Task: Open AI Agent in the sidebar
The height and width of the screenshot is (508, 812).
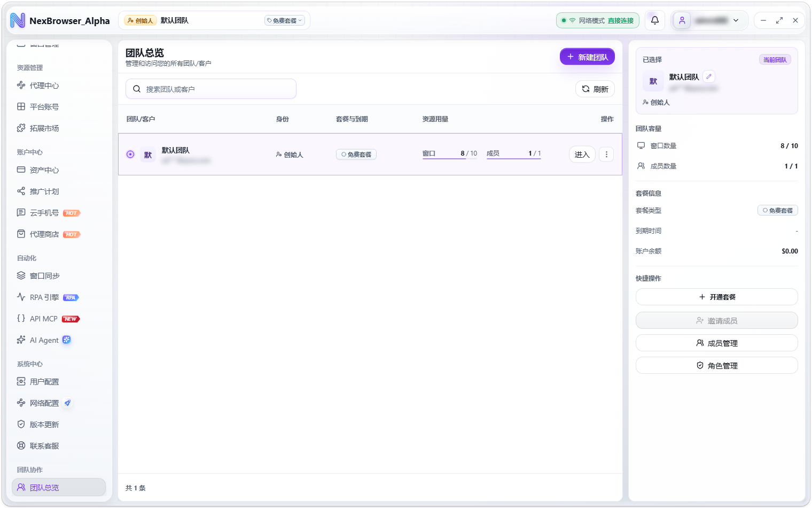Action: [59, 340]
